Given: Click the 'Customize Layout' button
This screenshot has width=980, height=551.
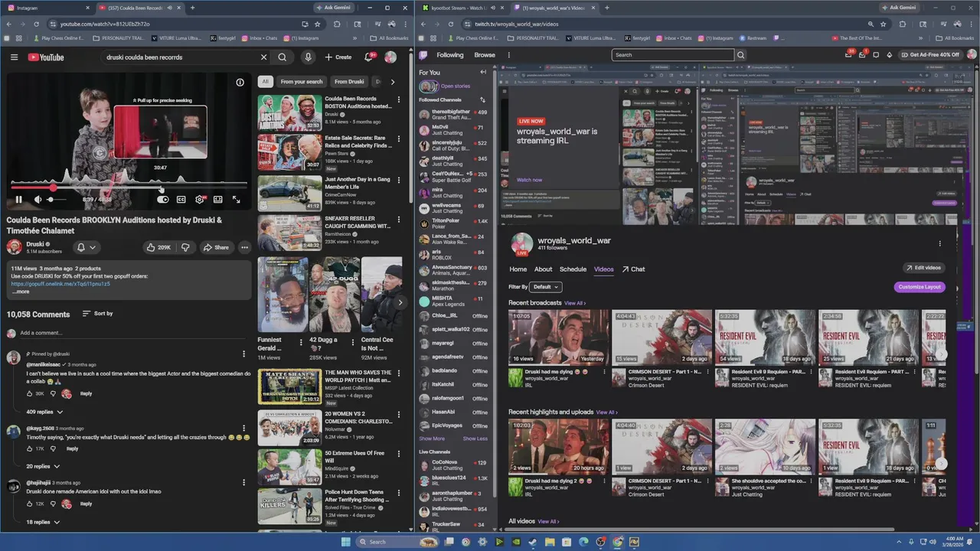Looking at the screenshot, I should pos(920,287).
